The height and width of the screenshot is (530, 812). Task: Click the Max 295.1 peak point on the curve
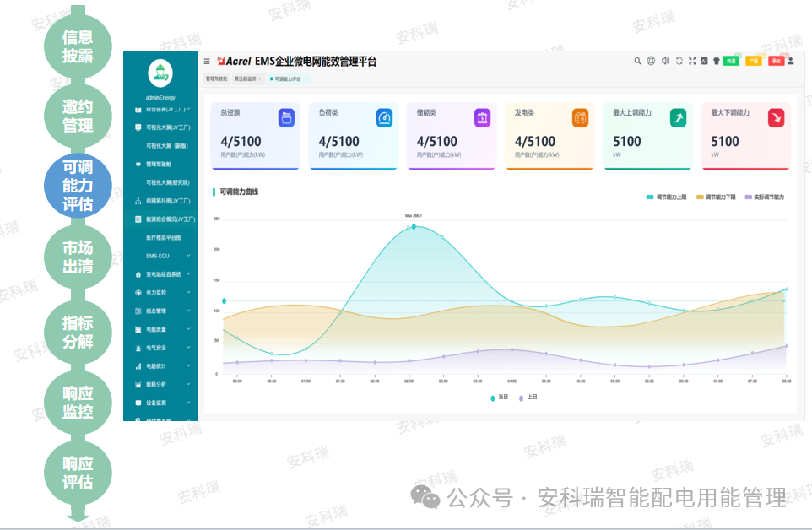(x=412, y=226)
